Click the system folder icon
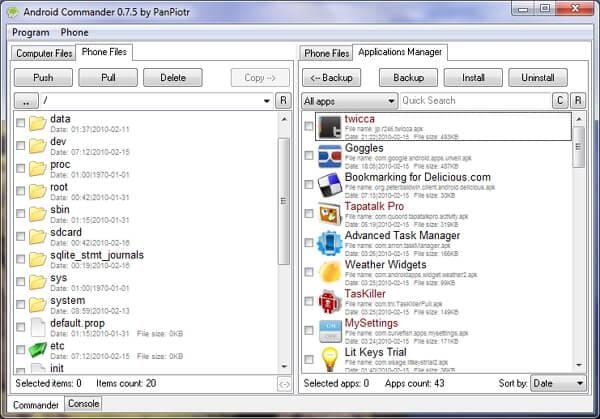This screenshot has height=419, width=600. pyautogui.click(x=38, y=305)
